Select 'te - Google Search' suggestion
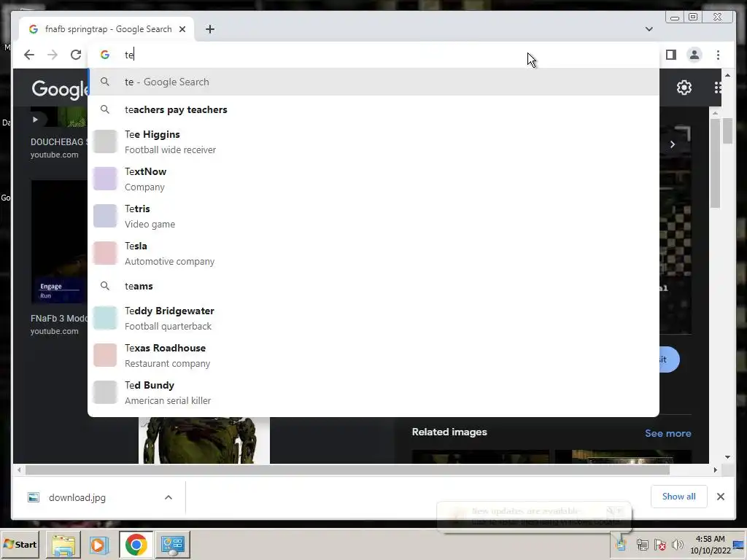The height and width of the screenshot is (560, 747). [x=373, y=82]
